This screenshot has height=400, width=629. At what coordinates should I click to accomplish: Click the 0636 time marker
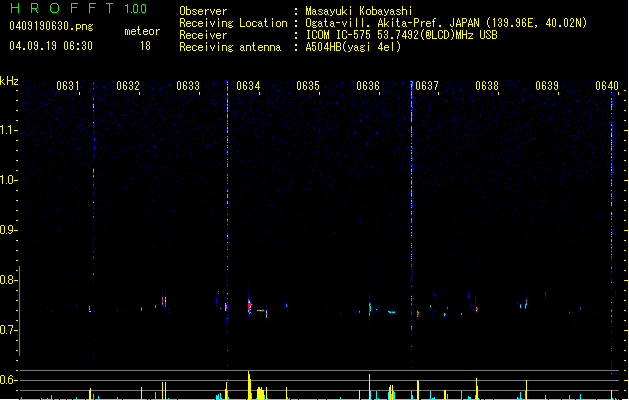tap(368, 86)
